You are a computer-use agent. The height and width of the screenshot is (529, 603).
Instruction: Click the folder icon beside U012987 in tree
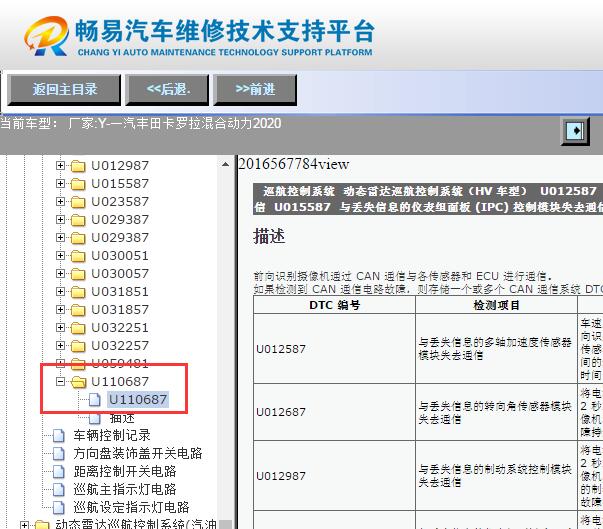[x=78, y=166]
